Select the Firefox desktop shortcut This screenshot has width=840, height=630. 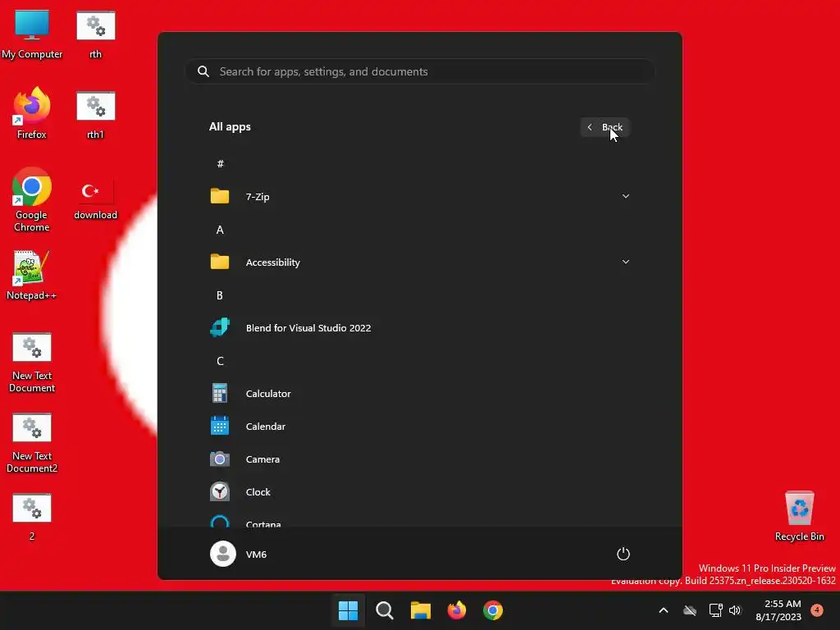coord(32,113)
